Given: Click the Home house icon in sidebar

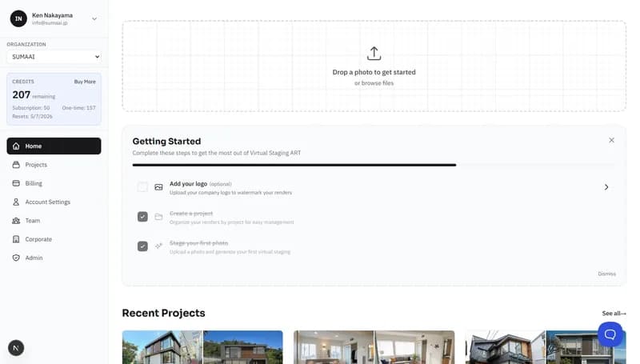Looking at the screenshot, I should coord(16,146).
